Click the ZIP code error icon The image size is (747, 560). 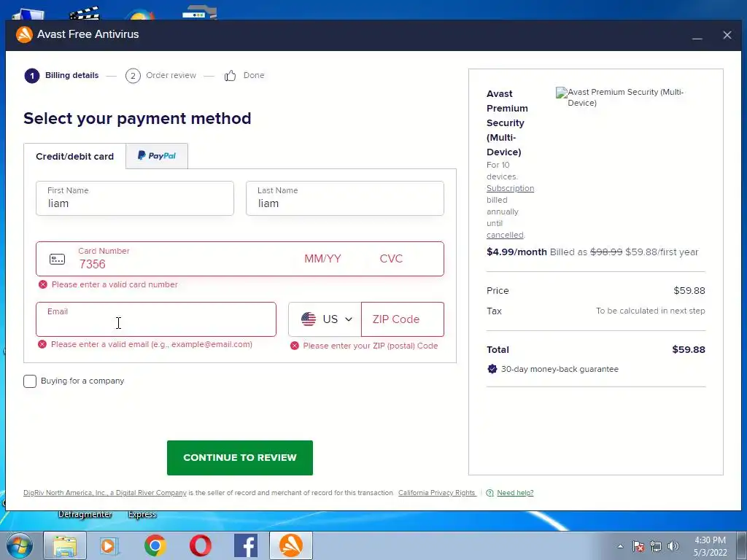tap(295, 346)
